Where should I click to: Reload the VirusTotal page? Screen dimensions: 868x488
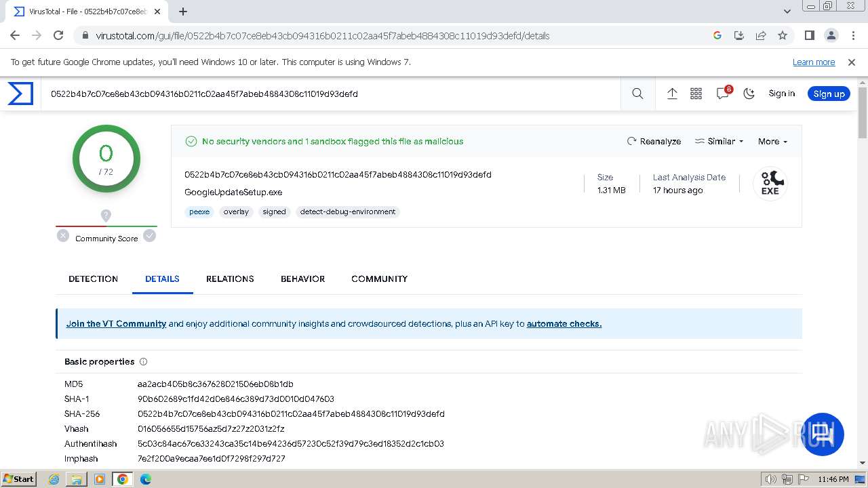[58, 36]
